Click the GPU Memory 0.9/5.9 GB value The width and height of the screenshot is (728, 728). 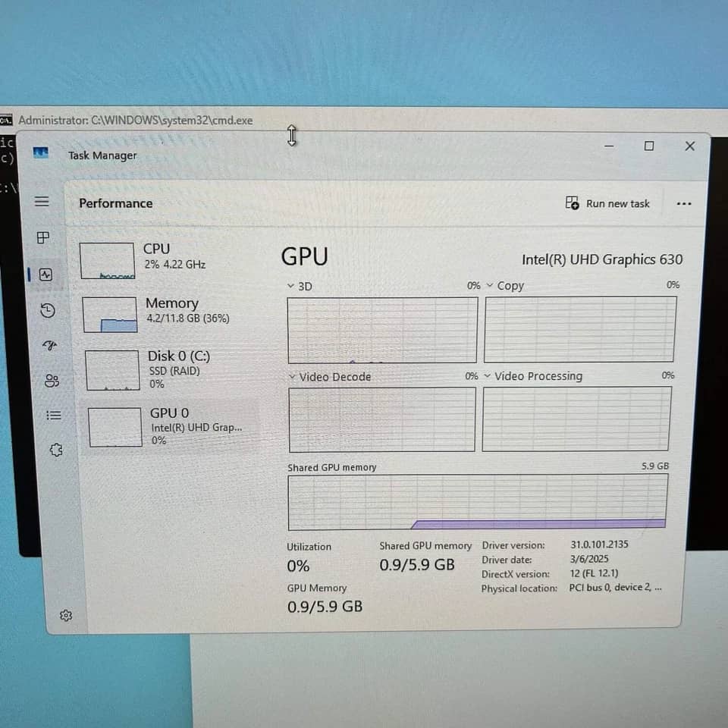325,607
